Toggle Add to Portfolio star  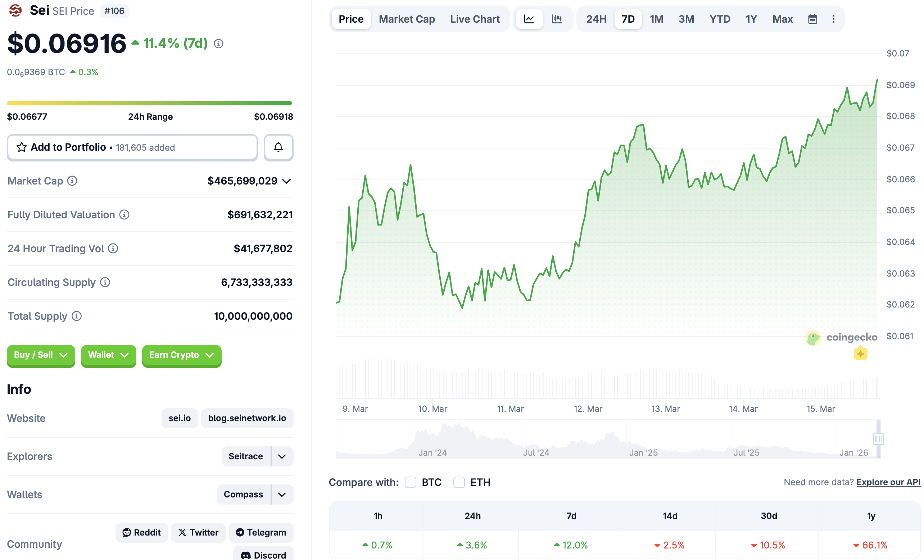[22, 147]
